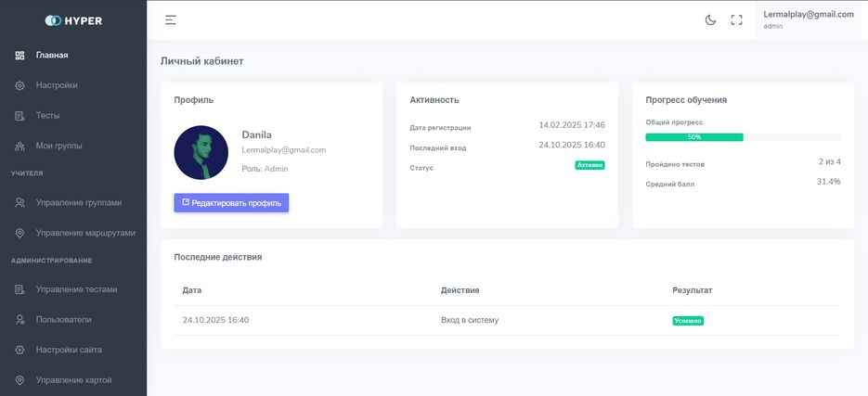The image size is (868, 396).
Task: Click the HYPER logo link
Action: (73, 20)
